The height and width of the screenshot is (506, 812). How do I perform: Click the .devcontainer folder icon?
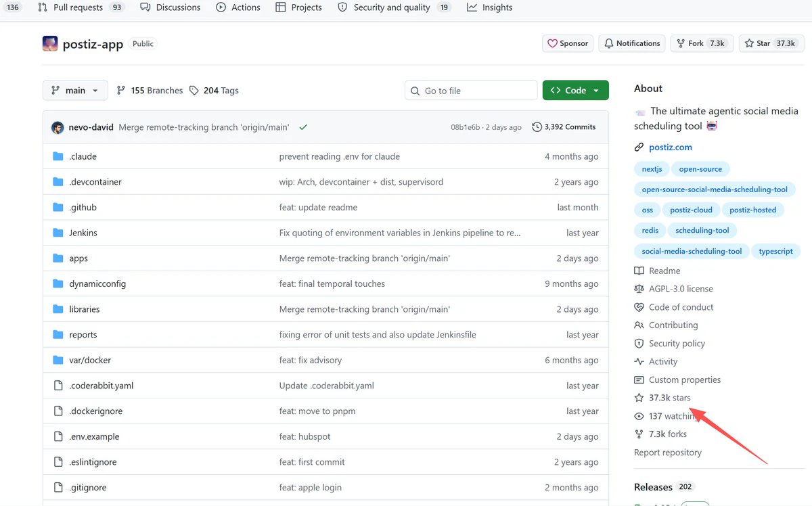[58, 182]
